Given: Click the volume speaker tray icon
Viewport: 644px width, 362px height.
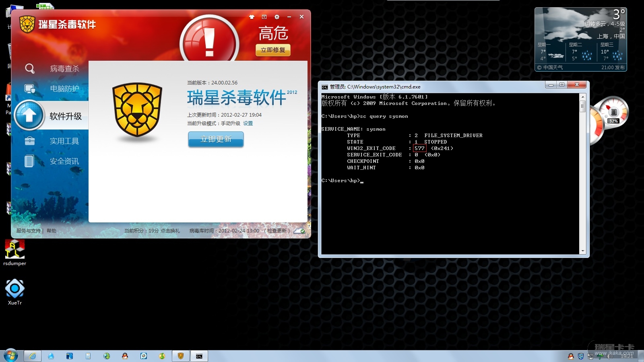Looking at the screenshot, I should click(610, 356).
